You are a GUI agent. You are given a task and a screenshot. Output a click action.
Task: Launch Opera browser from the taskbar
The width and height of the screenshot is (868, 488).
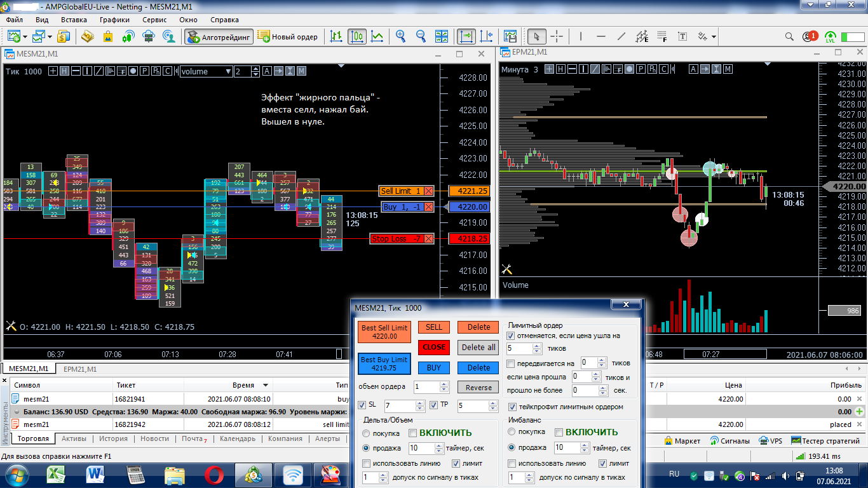coord(214,475)
